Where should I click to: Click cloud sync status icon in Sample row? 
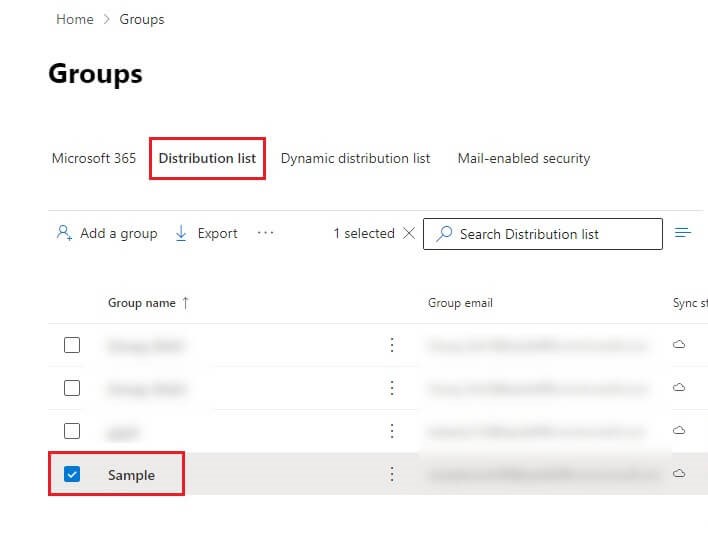679,474
